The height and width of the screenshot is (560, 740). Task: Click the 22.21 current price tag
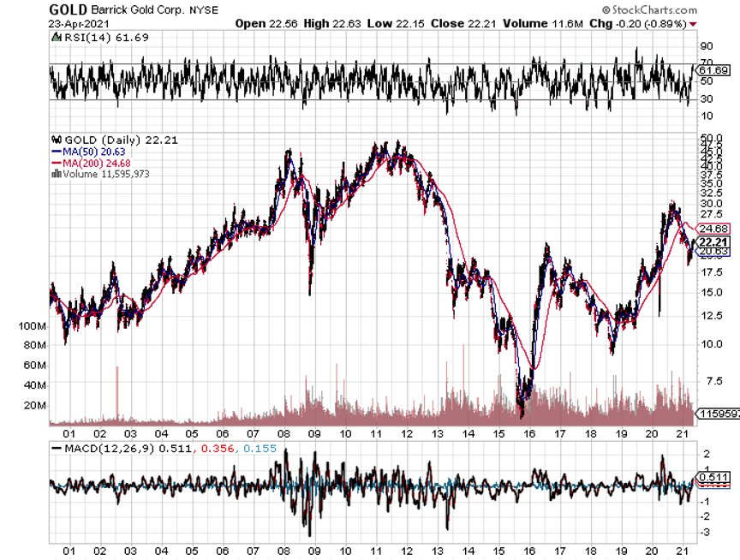[714, 241]
